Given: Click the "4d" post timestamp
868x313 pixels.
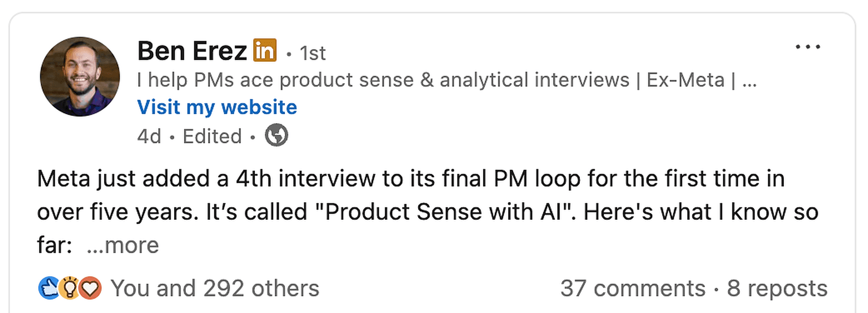Looking at the screenshot, I should (149, 136).
